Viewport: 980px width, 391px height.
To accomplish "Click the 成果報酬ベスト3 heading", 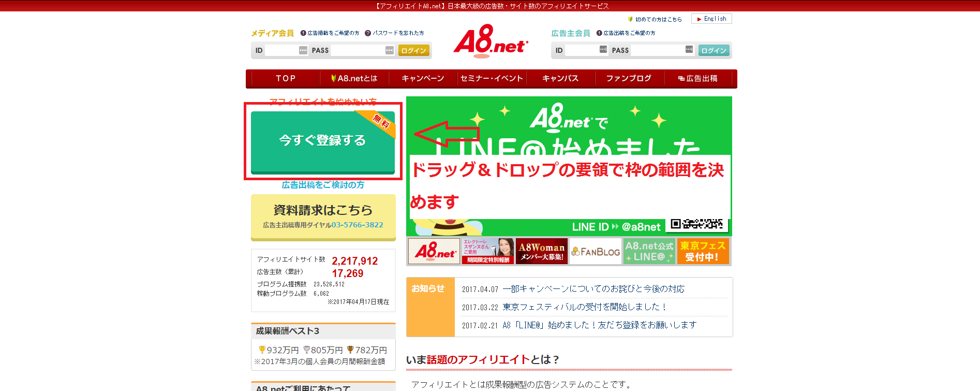I will (288, 331).
